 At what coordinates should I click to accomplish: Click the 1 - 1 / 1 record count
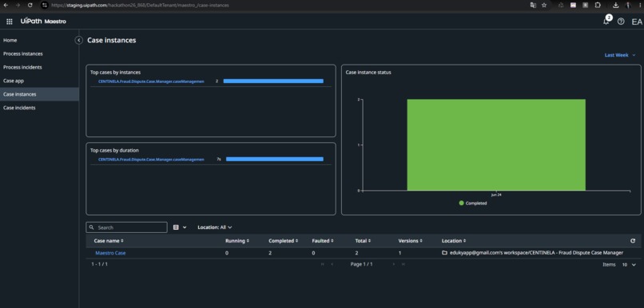[99, 265]
